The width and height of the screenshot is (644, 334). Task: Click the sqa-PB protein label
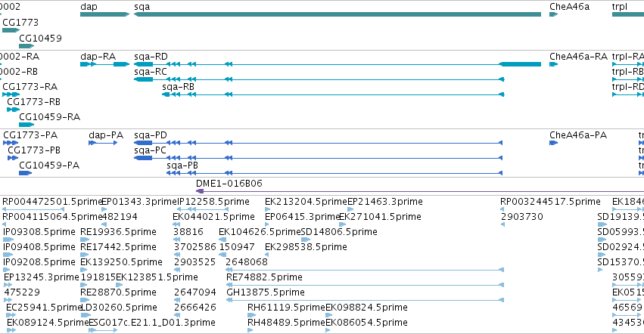coord(182,165)
